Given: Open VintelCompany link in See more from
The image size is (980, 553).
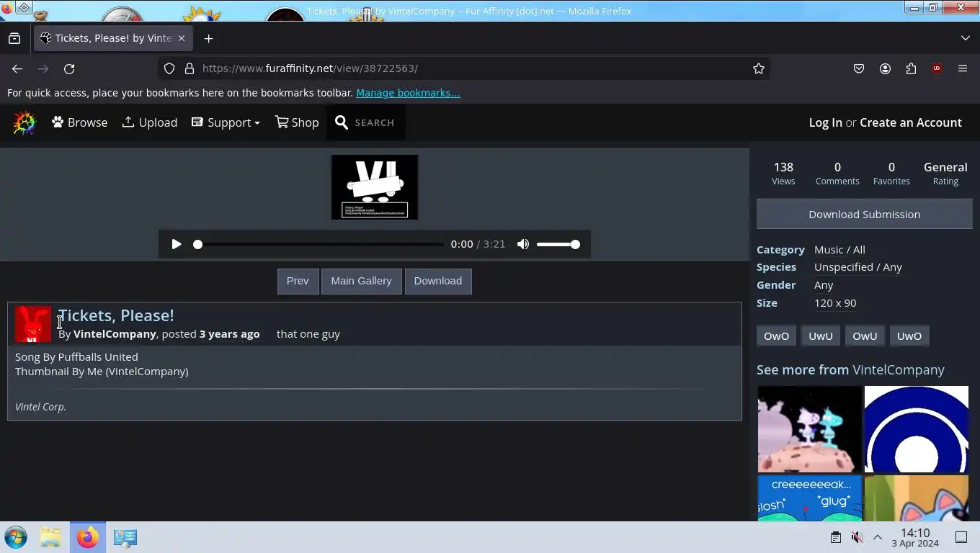Looking at the screenshot, I should pos(898,369).
